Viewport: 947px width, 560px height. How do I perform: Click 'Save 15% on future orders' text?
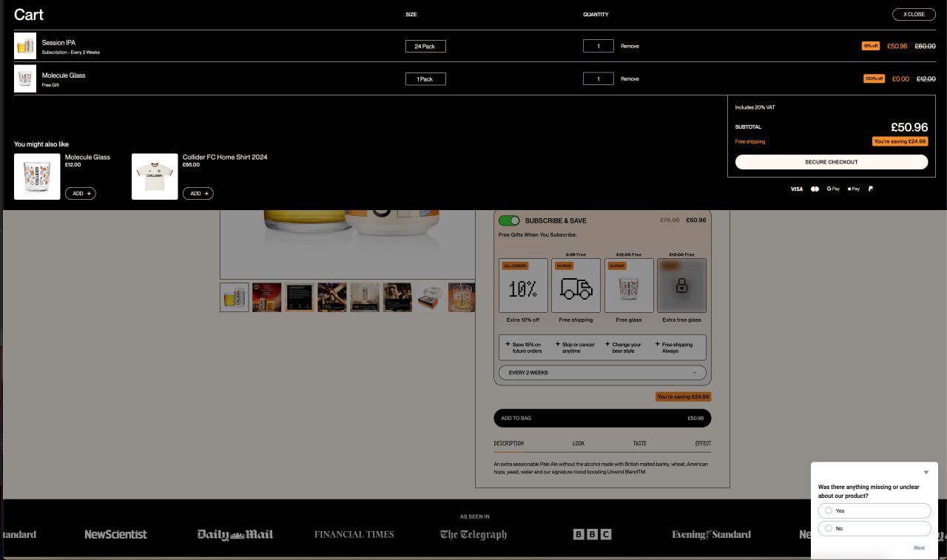pos(525,348)
